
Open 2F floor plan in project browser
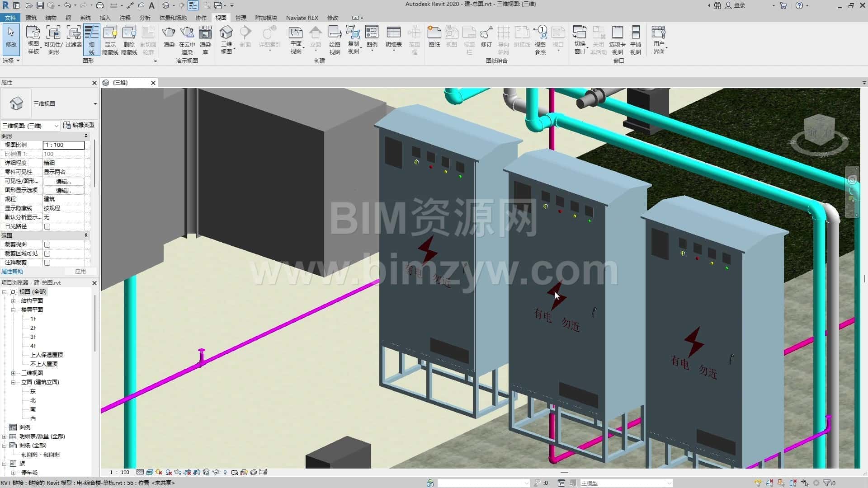[33, 328]
